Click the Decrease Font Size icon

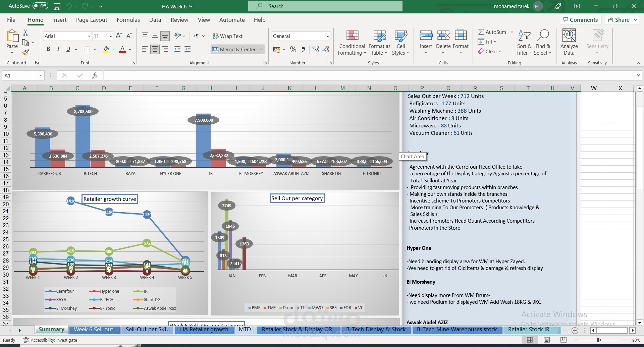coord(129,36)
